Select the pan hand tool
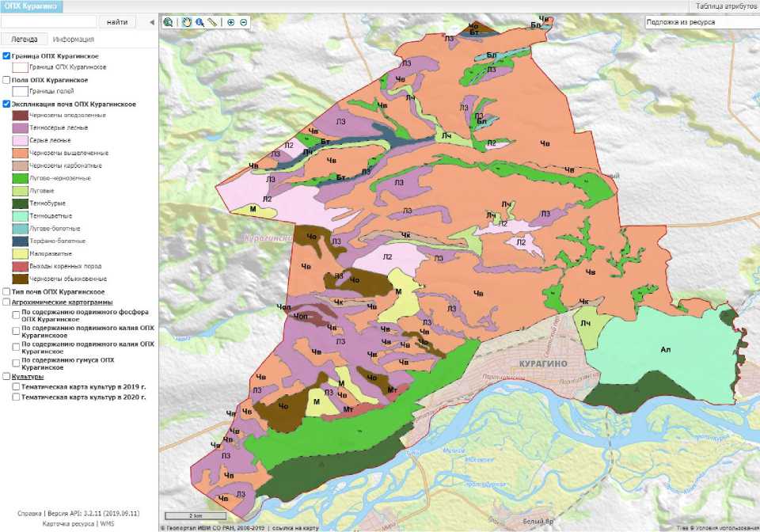Screen dimensions: 760x532 (187, 22)
